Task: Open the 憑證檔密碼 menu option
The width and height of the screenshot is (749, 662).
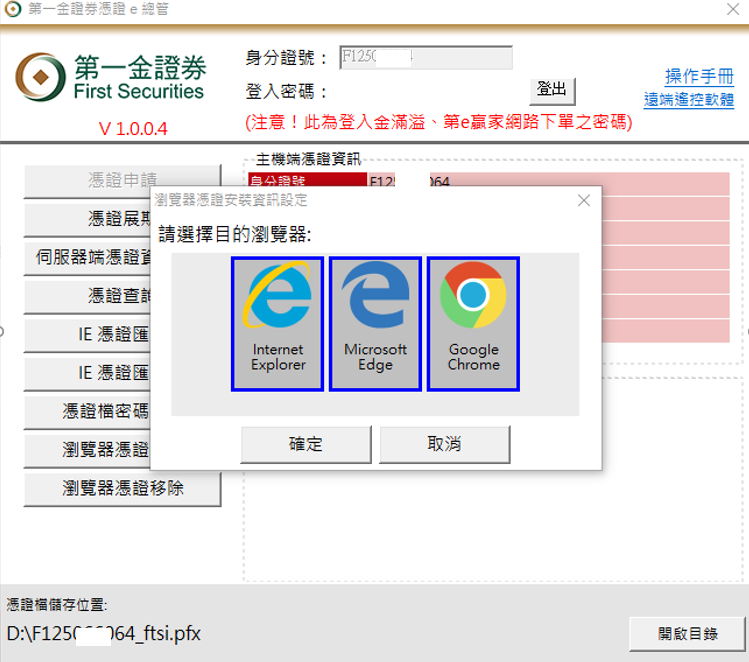Action: [x=88, y=411]
